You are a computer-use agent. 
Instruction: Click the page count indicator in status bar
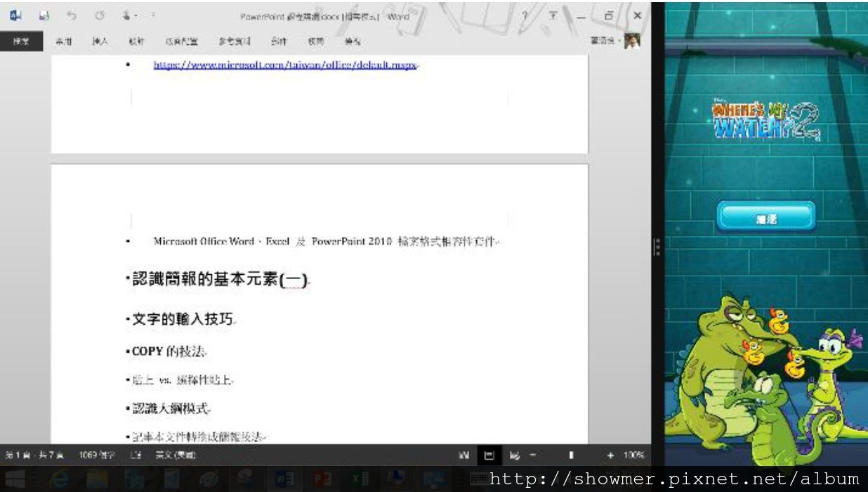coord(34,455)
